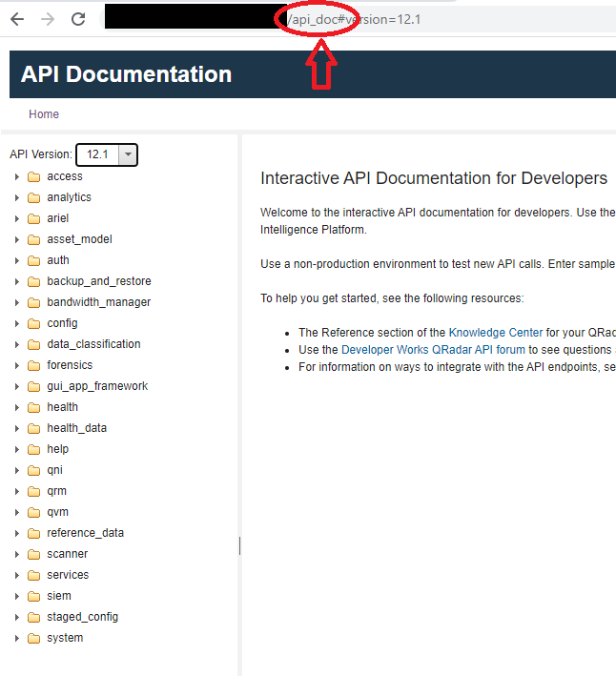616x676 pixels.
Task: Click the auth folder icon
Action: click(x=33, y=261)
